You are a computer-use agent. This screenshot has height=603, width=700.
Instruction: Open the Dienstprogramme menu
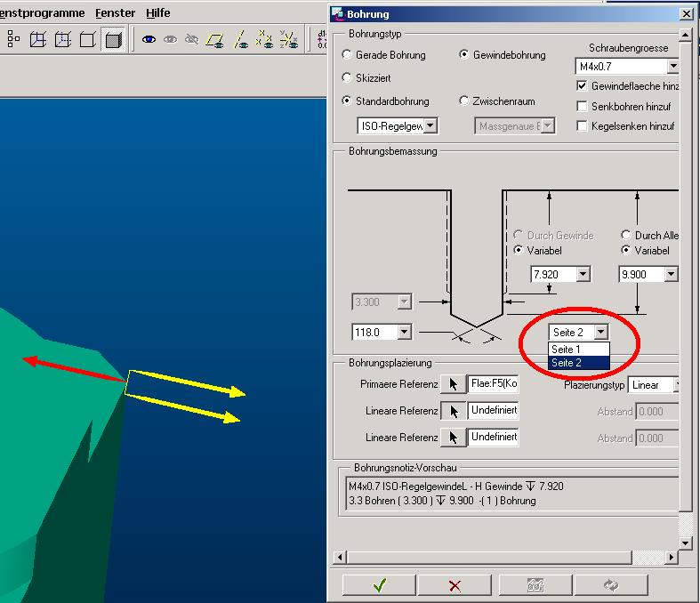tap(43, 13)
